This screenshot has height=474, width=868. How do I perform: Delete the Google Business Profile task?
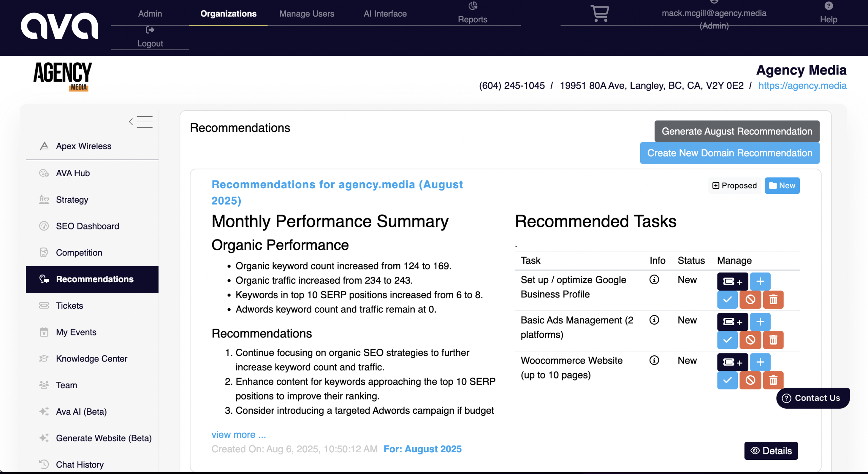pos(773,300)
